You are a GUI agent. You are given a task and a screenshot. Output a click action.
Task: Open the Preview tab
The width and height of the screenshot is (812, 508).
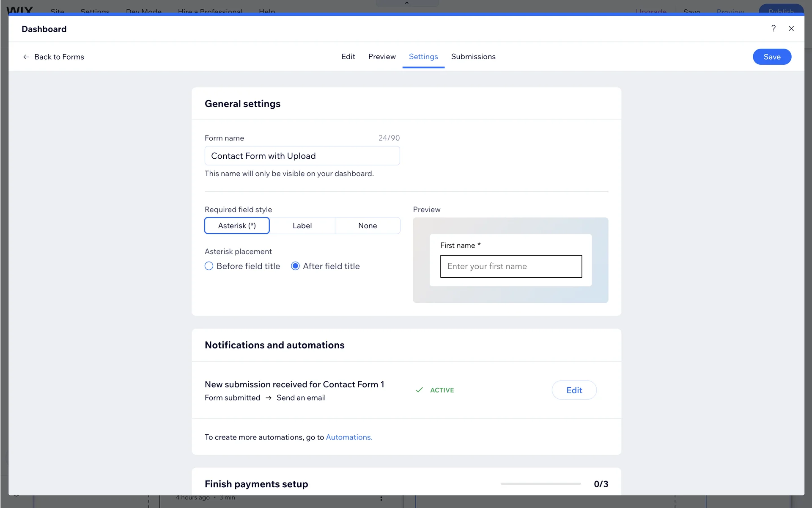coord(382,57)
